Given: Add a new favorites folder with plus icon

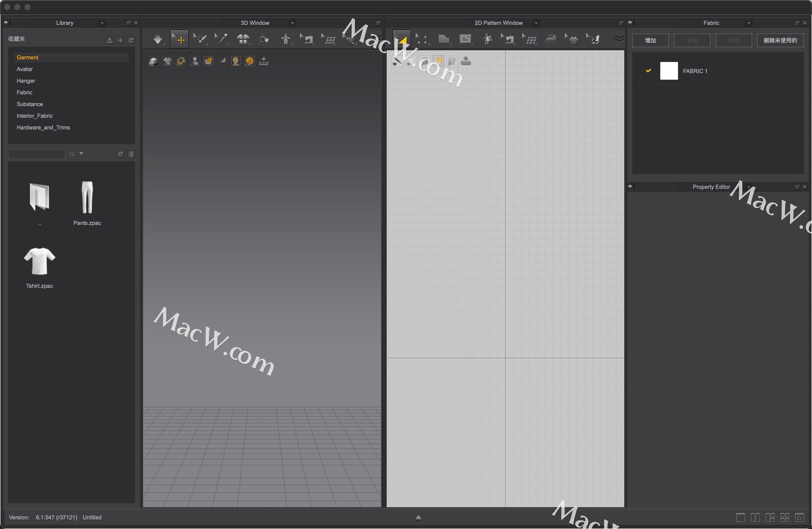Looking at the screenshot, I should [120, 40].
